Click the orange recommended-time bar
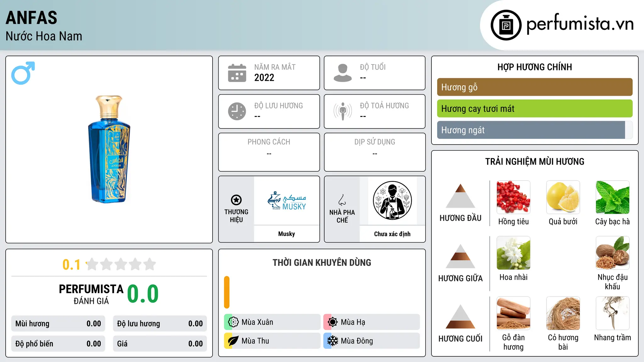 coord(227,292)
